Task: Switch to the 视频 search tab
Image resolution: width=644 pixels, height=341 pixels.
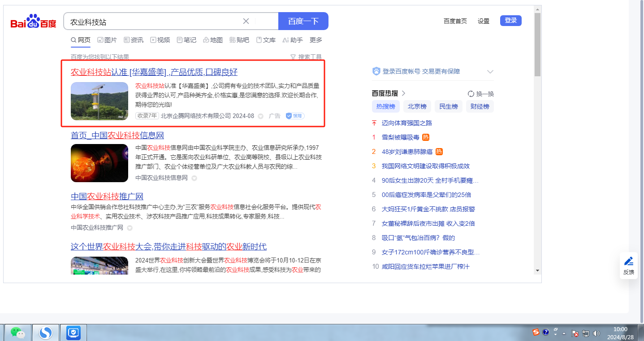Action: (160, 40)
